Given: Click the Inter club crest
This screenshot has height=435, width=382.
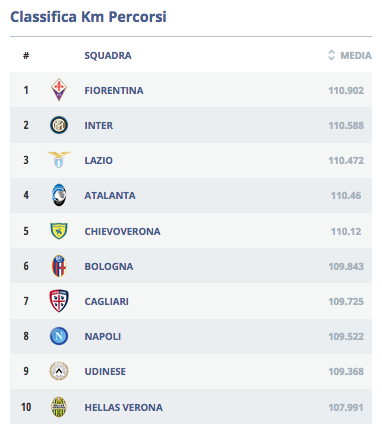Looking at the screenshot, I should pyautogui.click(x=59, y=125).
